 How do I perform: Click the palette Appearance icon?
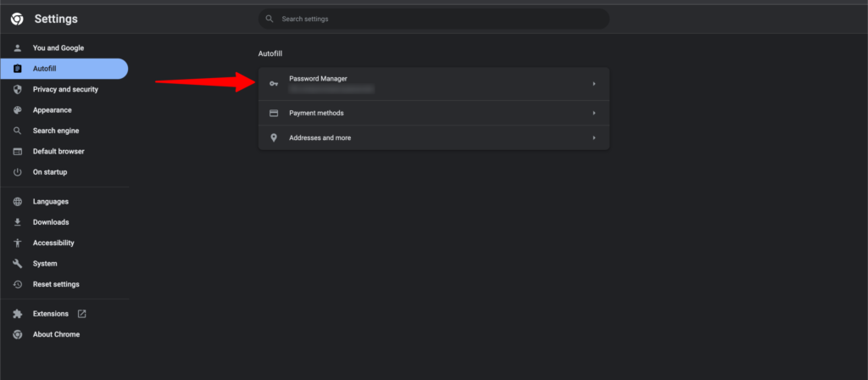click(x=17, y=110)
